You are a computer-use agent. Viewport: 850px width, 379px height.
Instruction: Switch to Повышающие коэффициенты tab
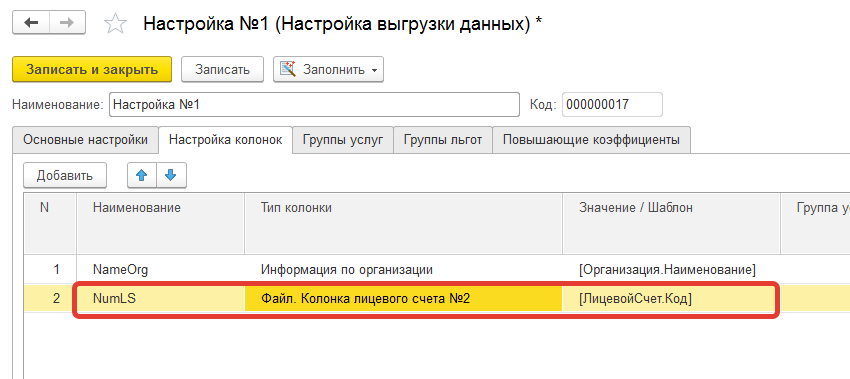(591, 140)
